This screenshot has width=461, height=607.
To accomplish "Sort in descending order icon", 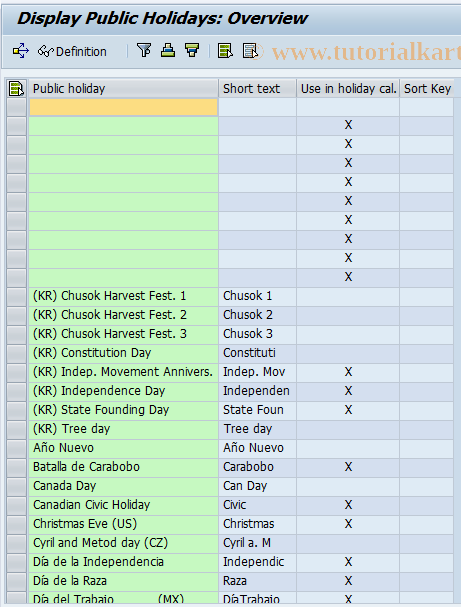I will [x=192, y=50].
